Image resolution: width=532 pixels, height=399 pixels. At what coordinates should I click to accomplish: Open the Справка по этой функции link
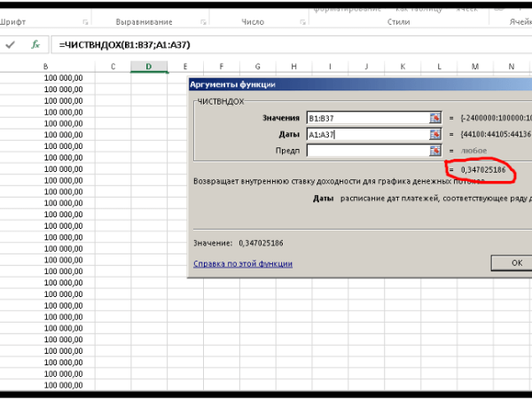(242, 263)
